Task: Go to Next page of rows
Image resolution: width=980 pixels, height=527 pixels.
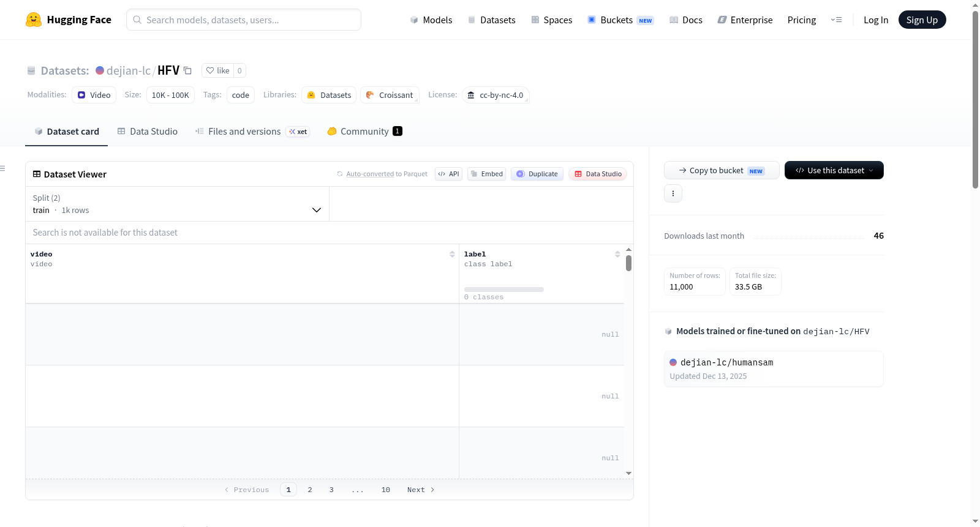Action: pyautogui.click(x=421, y=490)
